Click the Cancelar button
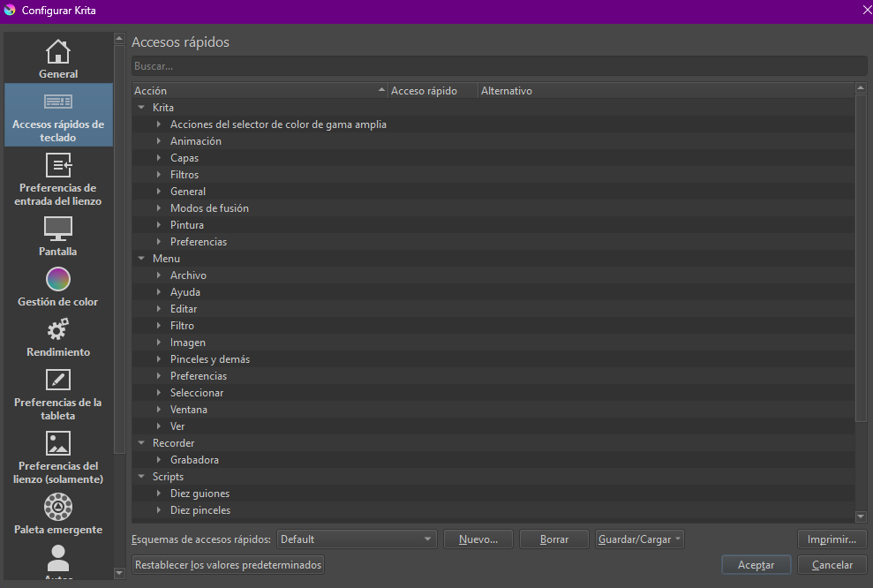 832,565
